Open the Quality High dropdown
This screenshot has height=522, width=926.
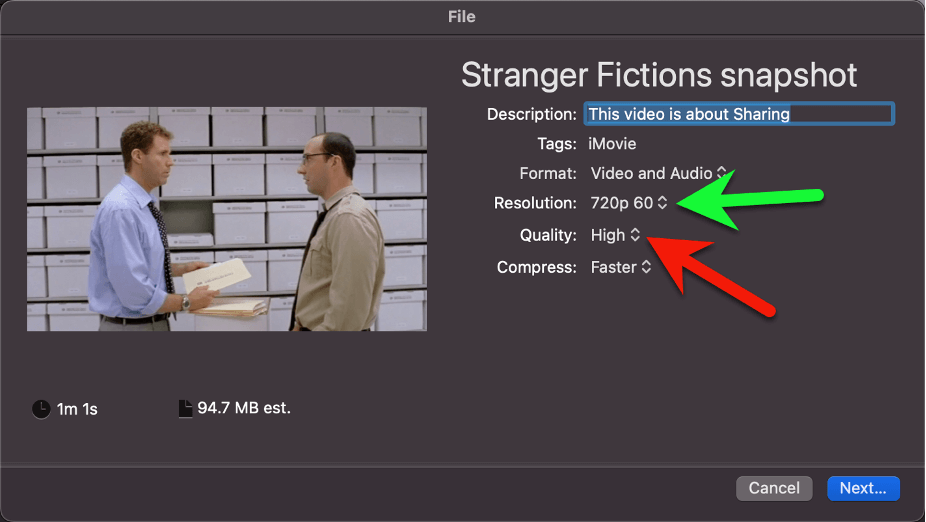point(615,235)
